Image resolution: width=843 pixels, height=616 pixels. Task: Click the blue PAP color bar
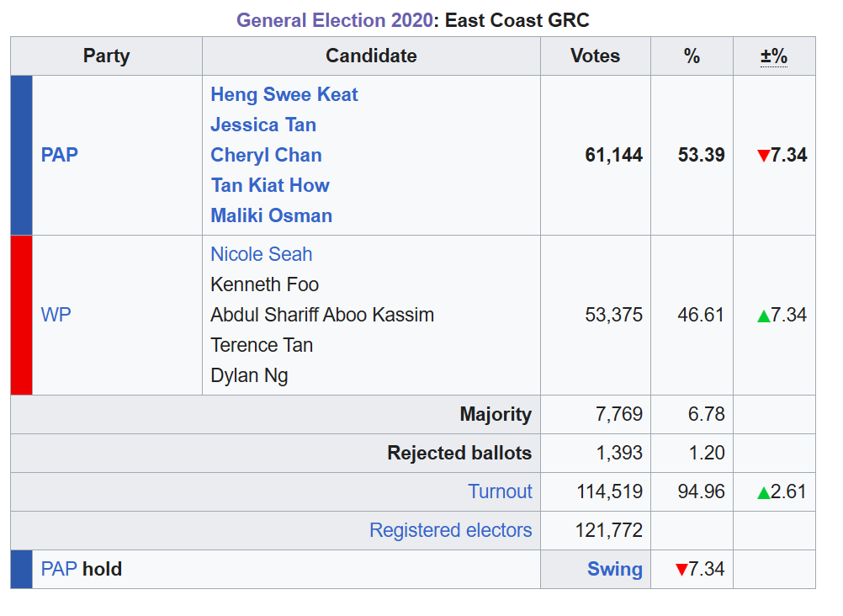pyautogui.click(x=22, y=155)
